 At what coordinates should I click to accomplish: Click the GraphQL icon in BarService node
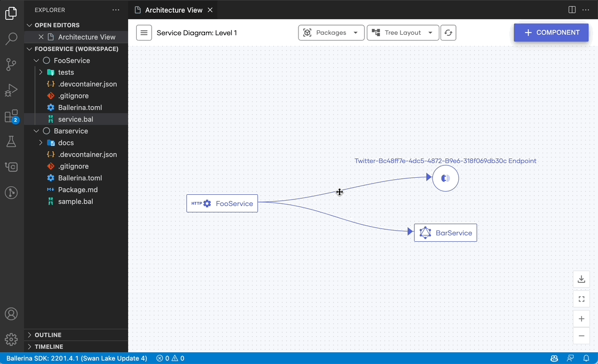click(x=425, y=233)
